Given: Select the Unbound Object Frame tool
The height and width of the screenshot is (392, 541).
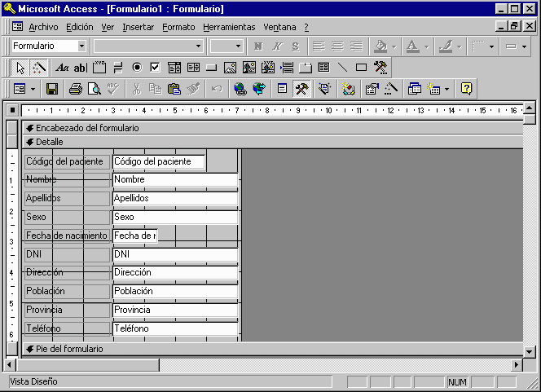Looking at the screenshot, I should (x=249, y=68).
